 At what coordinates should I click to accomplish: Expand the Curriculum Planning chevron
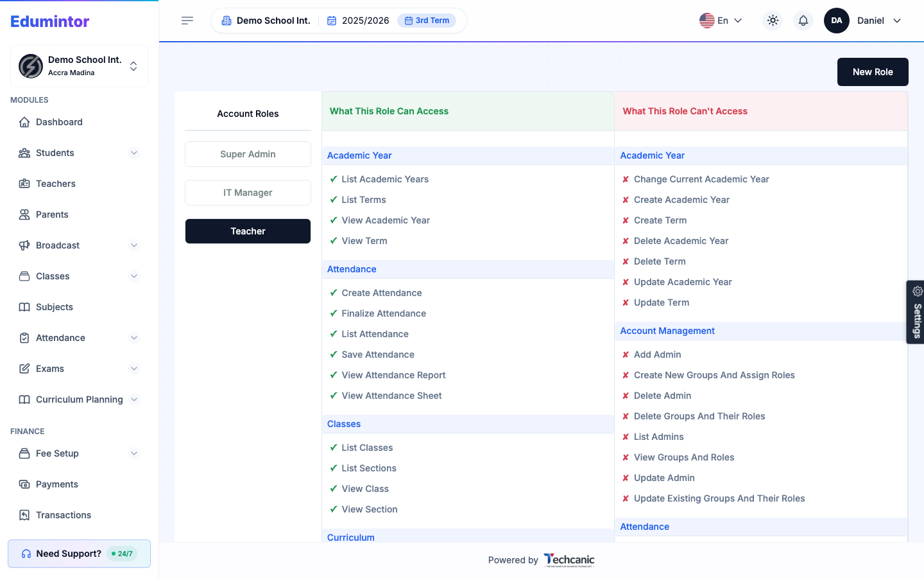[134, 399]
